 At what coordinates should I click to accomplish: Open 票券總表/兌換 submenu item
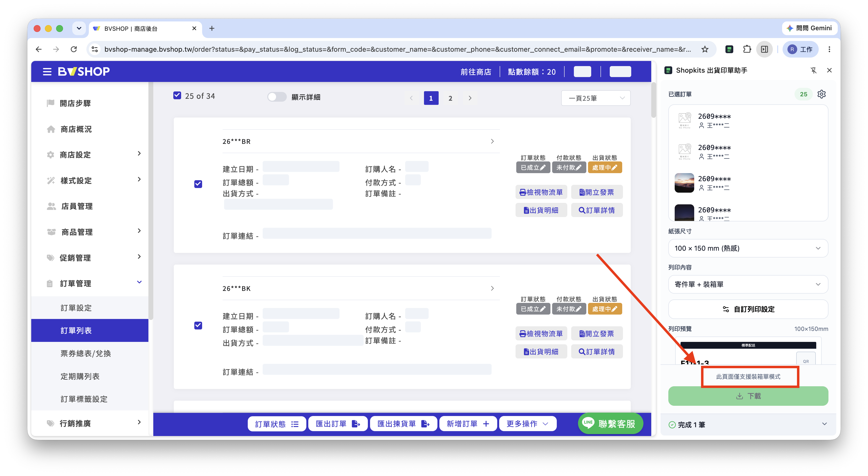tap(90, 354)
